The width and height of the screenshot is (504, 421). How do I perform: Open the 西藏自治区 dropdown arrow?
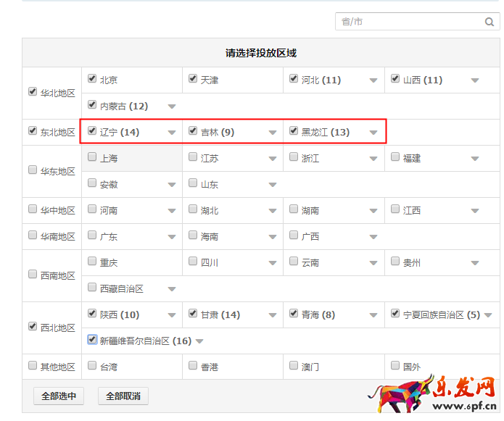(x=172, y=289)
